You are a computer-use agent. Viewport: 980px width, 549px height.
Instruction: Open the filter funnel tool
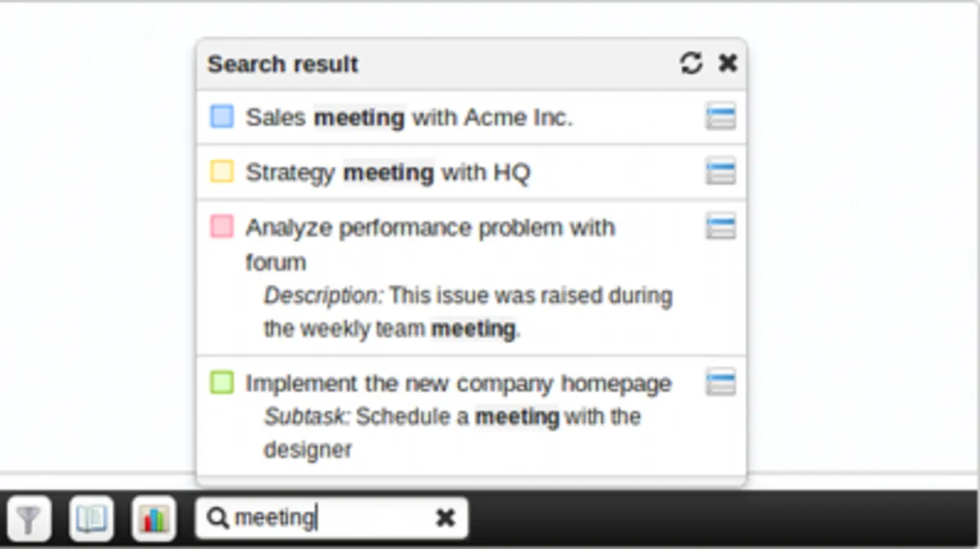29,518
